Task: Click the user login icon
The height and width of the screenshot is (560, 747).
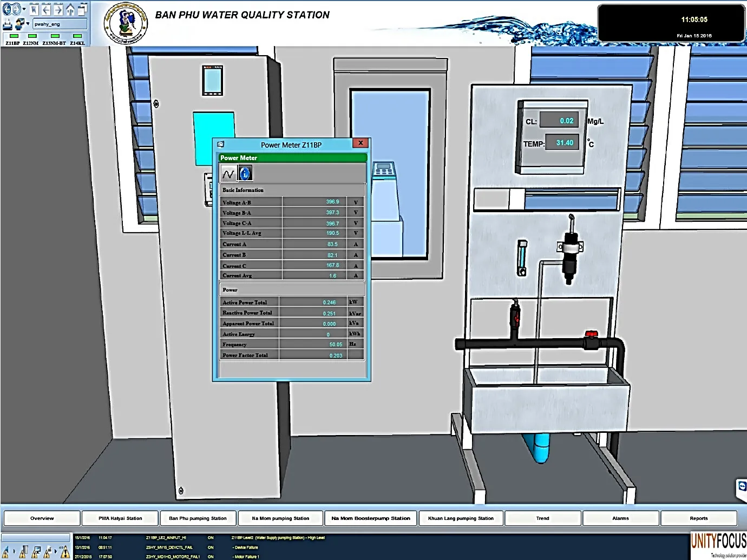Action: coord(20,24)
